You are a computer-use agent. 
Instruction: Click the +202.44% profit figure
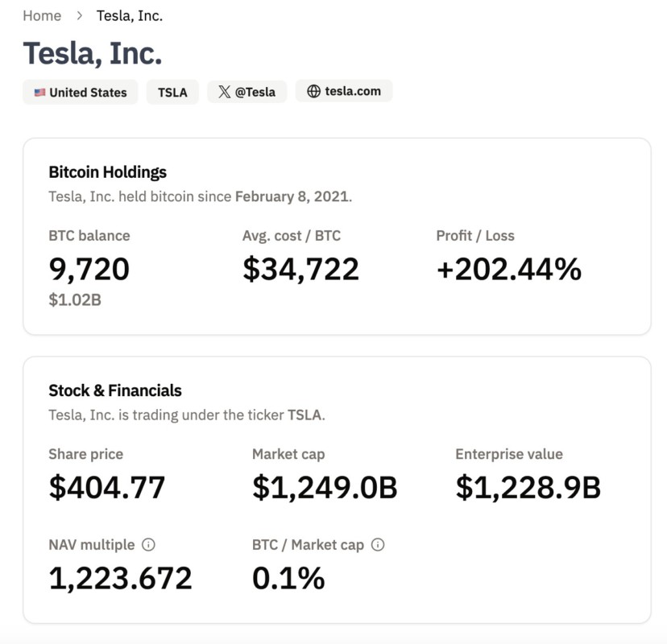508,269
